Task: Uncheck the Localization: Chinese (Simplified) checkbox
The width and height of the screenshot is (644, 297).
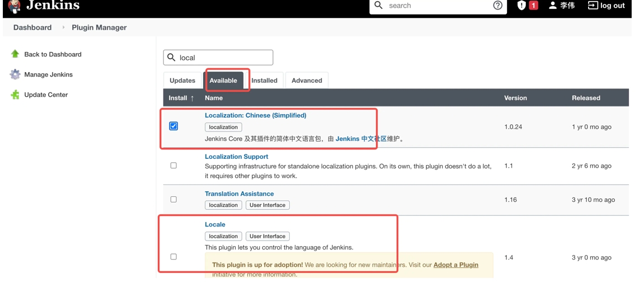Action: pos(173,126)
